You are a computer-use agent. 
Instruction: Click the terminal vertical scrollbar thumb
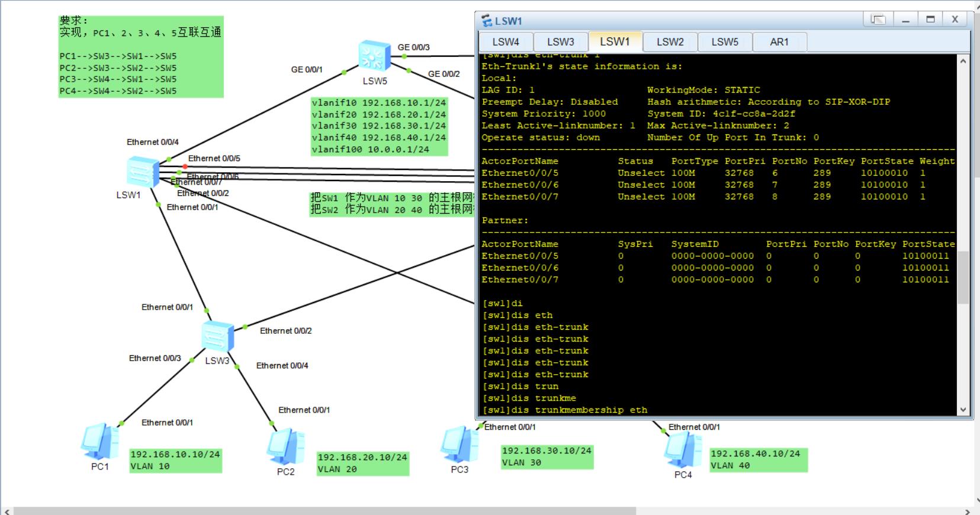963,278
